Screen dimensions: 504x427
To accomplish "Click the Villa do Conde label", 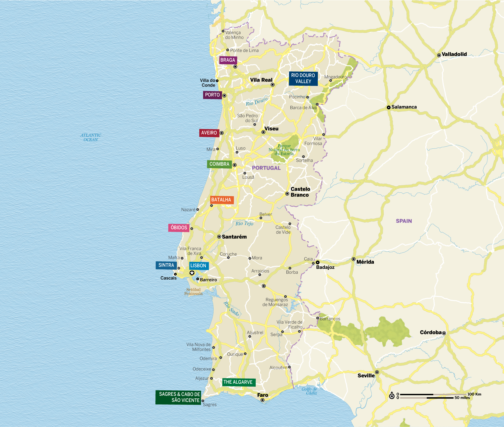I will coord(208,83).
